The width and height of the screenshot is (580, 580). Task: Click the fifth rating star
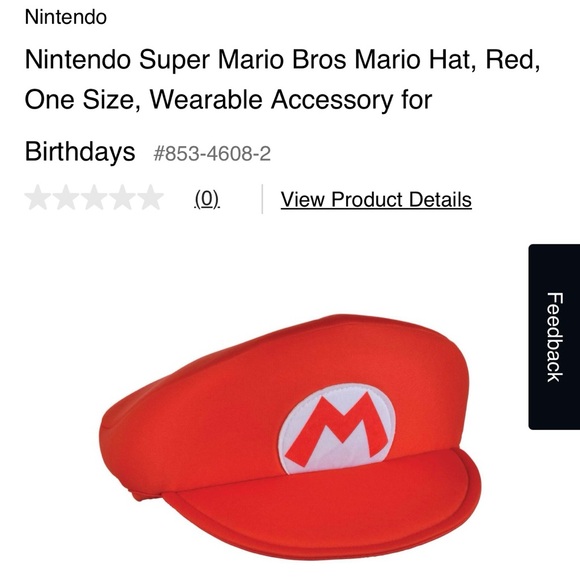coord(151,198)
